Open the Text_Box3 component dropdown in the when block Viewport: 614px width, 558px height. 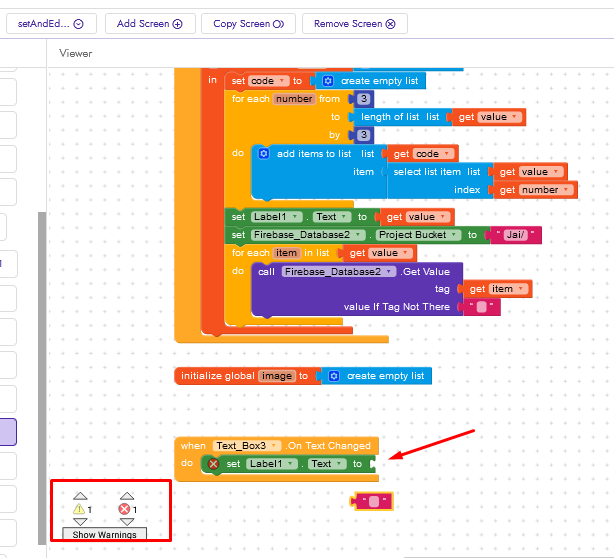[x=246, y=445]
